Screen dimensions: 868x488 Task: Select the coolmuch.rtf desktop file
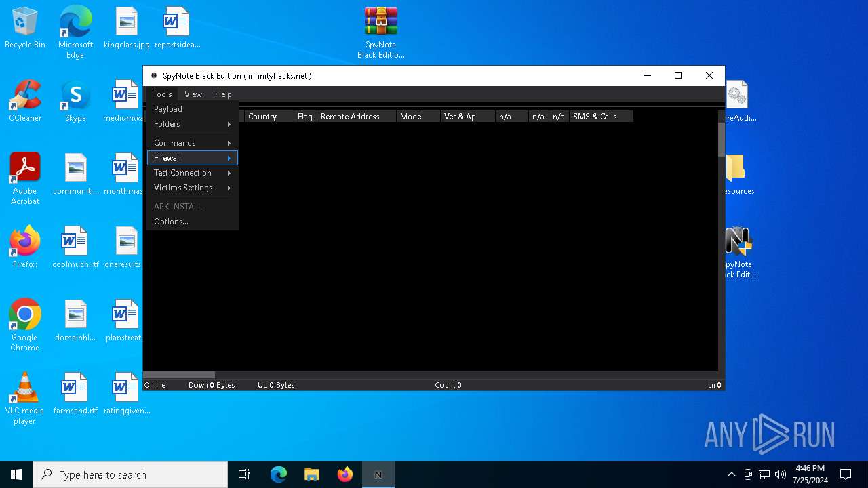pos(75,247)
